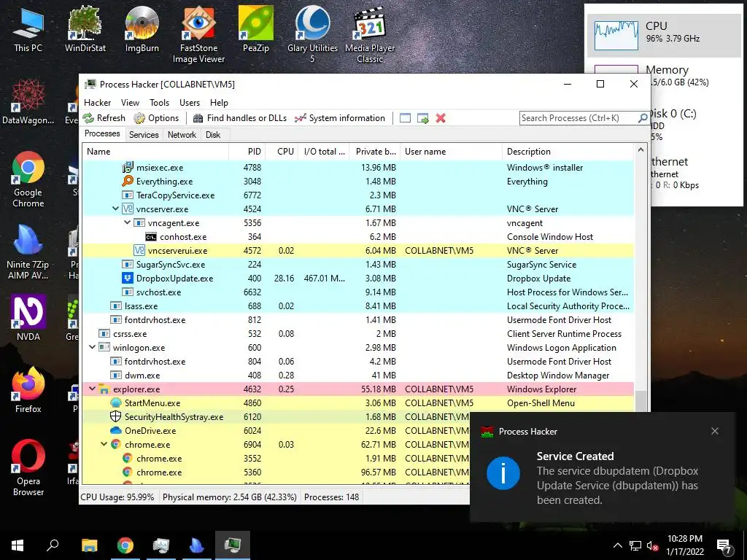Sort by the Private bytes column header
This screenshot has width=747, height=560.
click(x=373, y=152)
